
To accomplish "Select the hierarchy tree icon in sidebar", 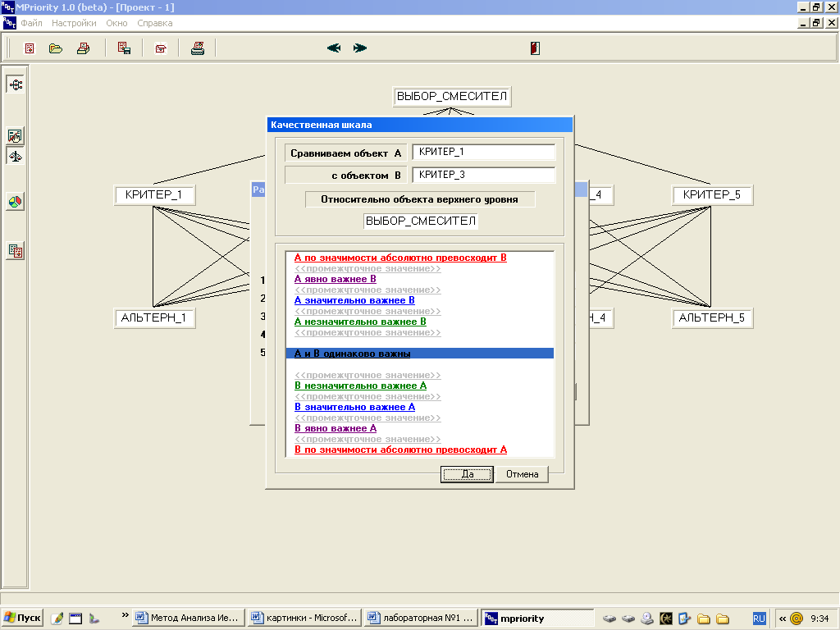I will click(x=16, y=84).
